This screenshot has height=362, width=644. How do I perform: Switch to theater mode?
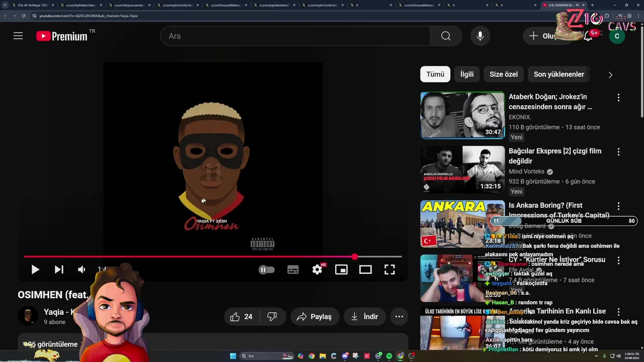365,269
